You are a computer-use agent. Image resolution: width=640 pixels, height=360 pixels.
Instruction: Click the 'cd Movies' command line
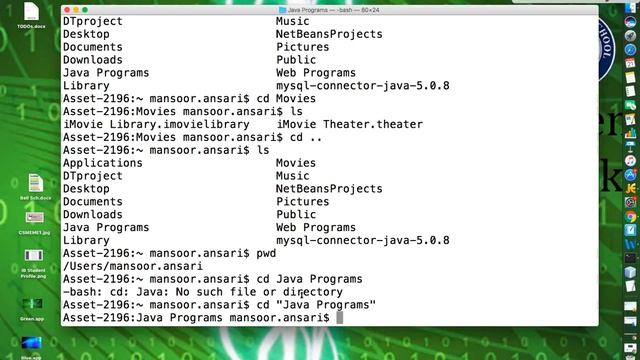(189, 99)
